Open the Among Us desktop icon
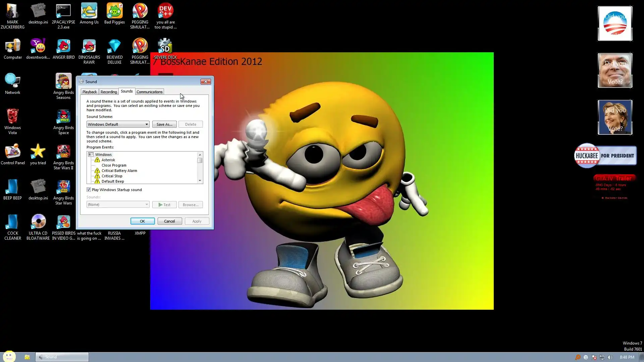 click(89, 12)
